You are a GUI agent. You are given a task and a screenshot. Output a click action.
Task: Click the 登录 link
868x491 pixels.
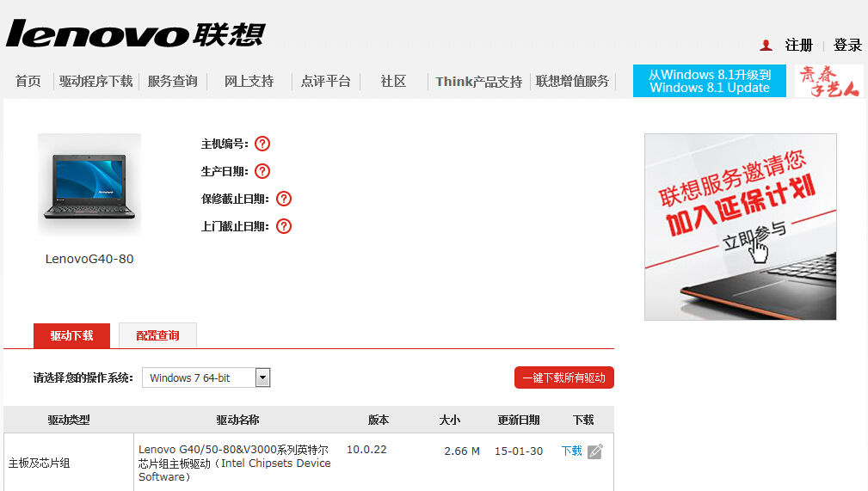[847, 46]
